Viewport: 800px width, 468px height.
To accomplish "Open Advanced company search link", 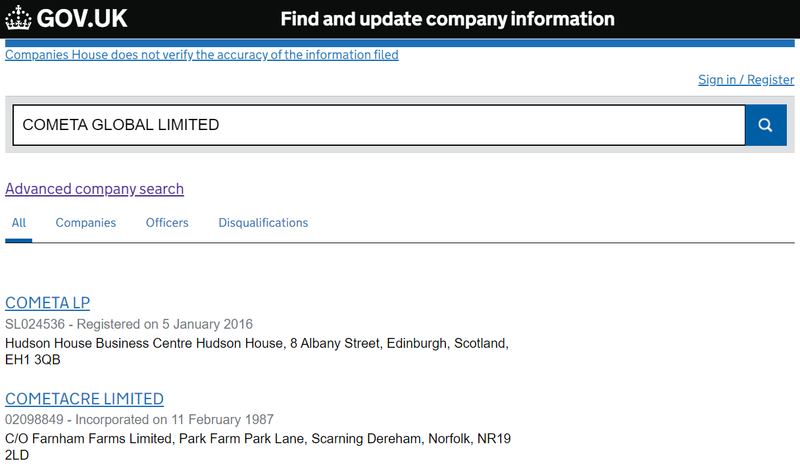I will click(94, 189).
